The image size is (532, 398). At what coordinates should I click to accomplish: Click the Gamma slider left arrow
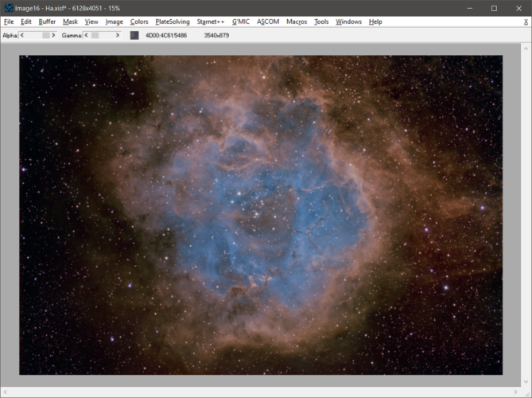coord(86,35)
